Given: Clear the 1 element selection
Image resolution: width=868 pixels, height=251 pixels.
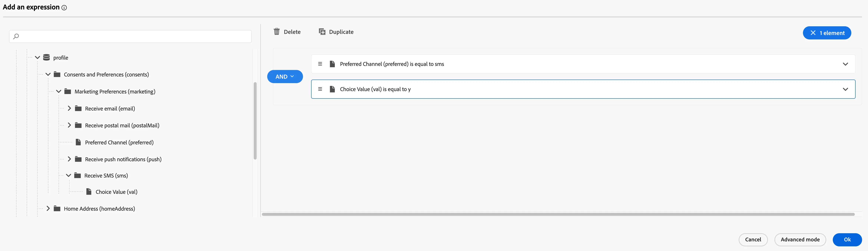Looking at the screenshot, I should coord(813,33).
